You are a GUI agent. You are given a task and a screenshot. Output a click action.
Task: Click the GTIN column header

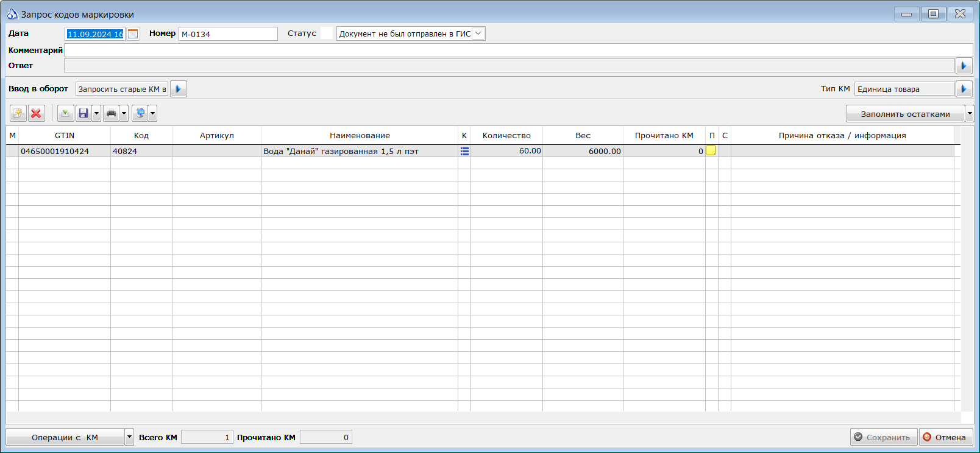pyautogui.click(x=65, y=135)
